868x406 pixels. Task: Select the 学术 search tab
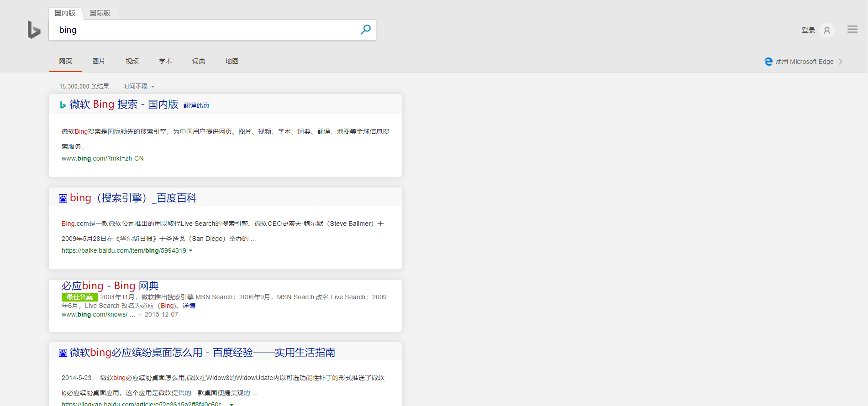click(x=165, y=61)
